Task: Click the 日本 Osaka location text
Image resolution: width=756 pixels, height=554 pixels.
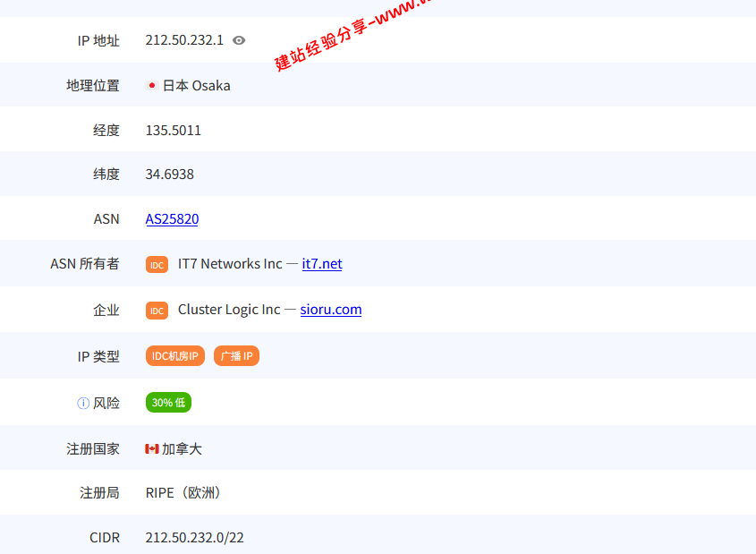Action: (x=196, y=86)
